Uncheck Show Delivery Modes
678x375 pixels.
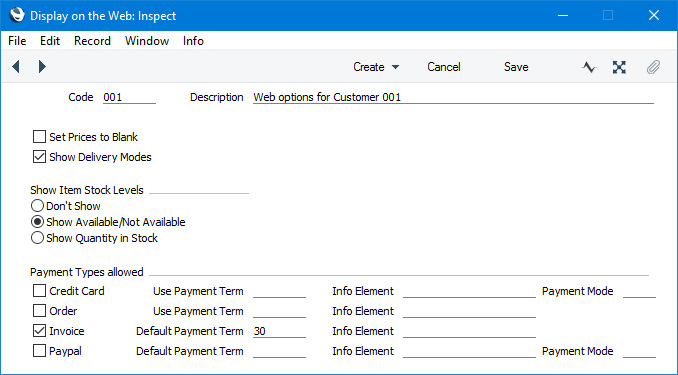point(39,157)
